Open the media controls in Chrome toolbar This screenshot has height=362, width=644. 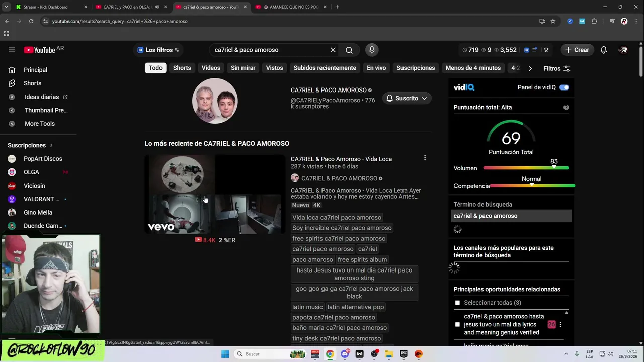(612, 21)
